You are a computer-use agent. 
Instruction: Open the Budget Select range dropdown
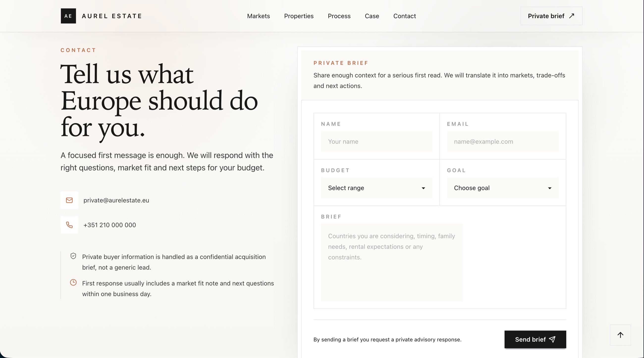[x=376, y=188]
